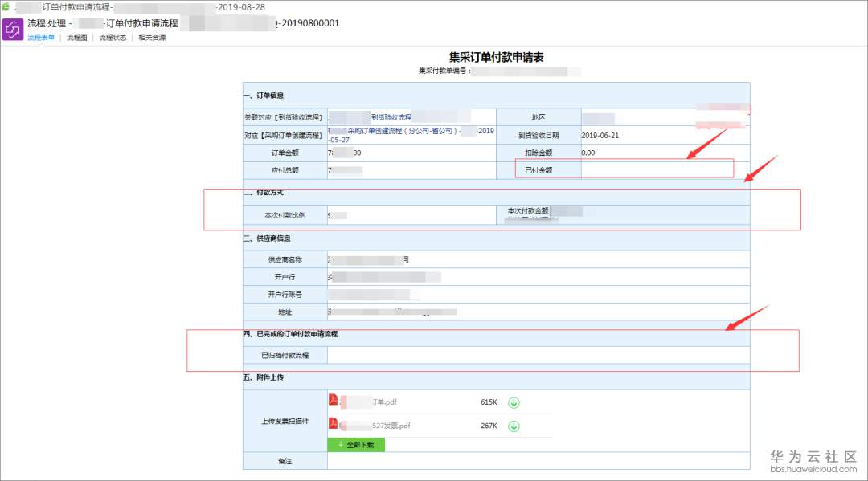Viewport: 868px width, 481px height.
Task: Click the 到货验收日期 value 2019-06-21
Action: (600, 135)
